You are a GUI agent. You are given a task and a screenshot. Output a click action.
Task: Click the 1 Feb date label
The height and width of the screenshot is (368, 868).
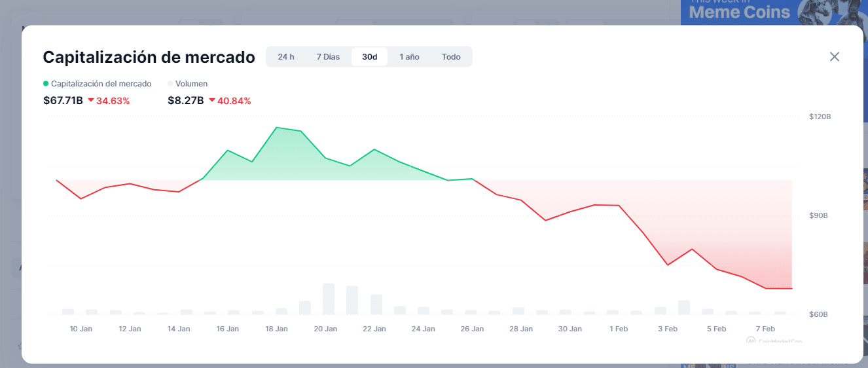click(x=619, y=329)
